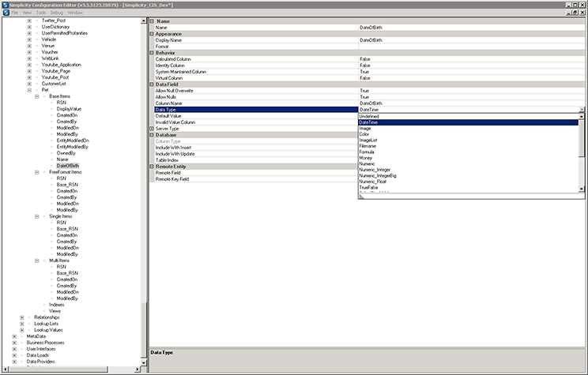Select EntityModifiedOn tree item
This screenshot has height=375, width=588.
pyautogui.click(x=73, y=141)
